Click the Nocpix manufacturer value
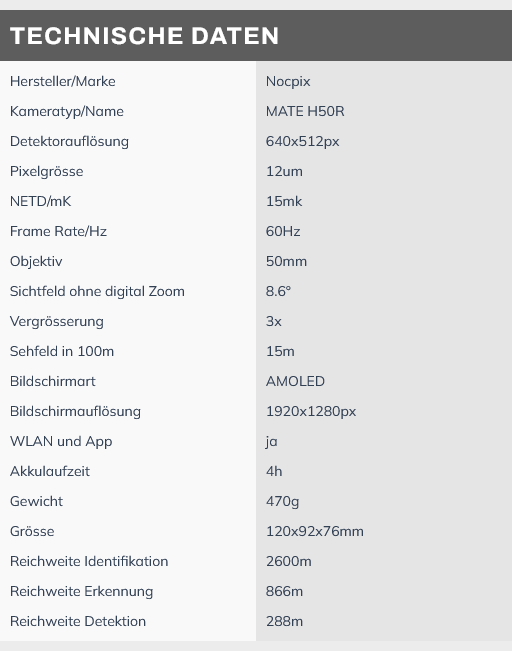Viewport: 512px width, 651px height. (288, 82)
